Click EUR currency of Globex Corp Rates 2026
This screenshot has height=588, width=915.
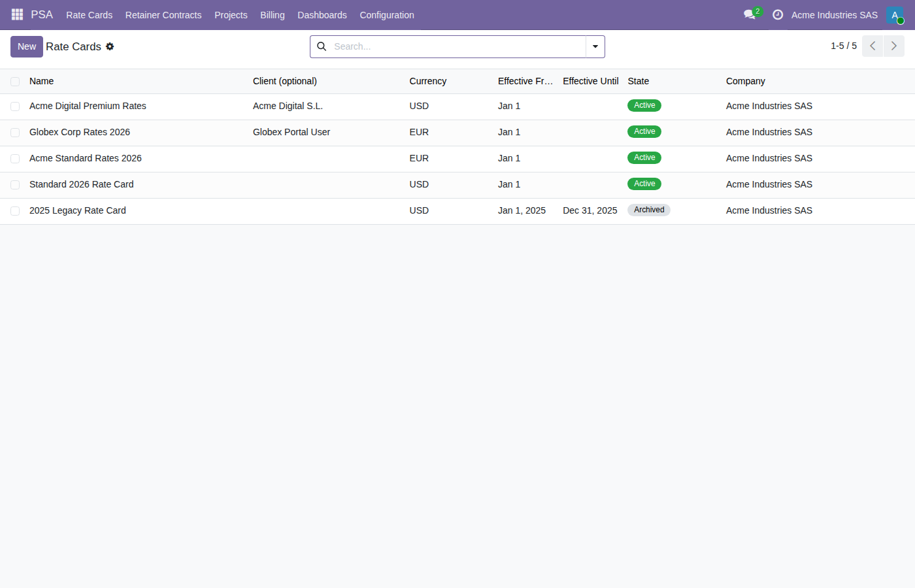click(x=419, y=132)
